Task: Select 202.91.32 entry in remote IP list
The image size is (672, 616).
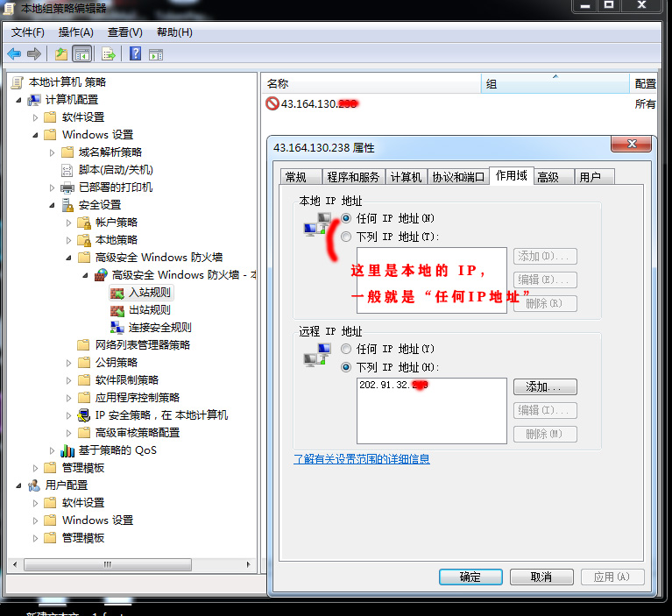Action: click(x=394, y=385)
